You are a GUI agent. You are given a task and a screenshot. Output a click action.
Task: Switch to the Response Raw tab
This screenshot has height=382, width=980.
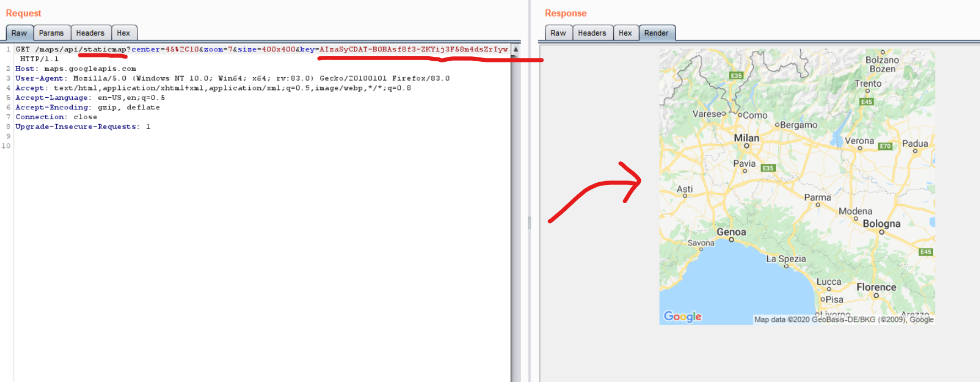click(x=558, y=33)
